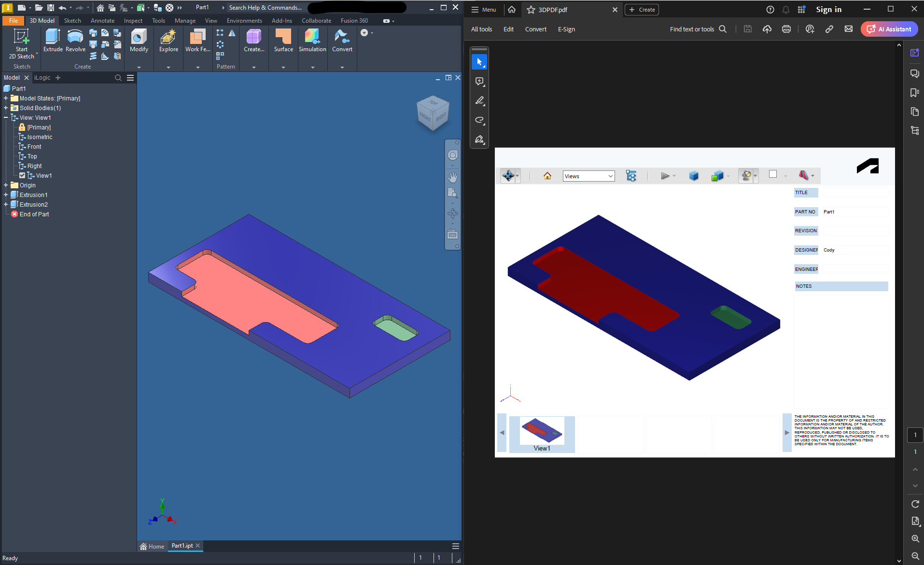Add a comment with Acrobat comment tool

(479, 82)
